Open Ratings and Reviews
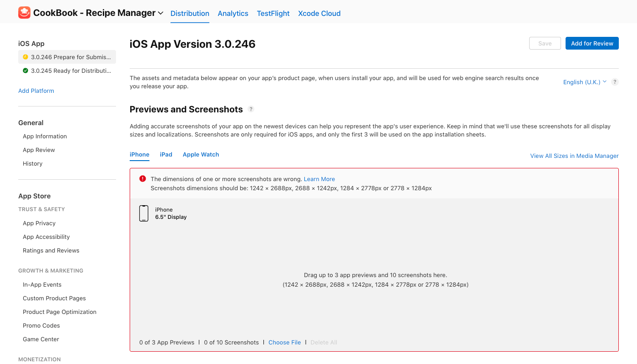Viewport: 637px width, 364px height. 51,250
